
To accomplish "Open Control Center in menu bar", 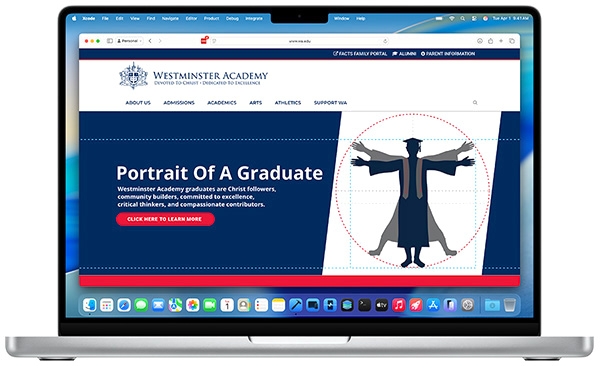I will (474, 18).
